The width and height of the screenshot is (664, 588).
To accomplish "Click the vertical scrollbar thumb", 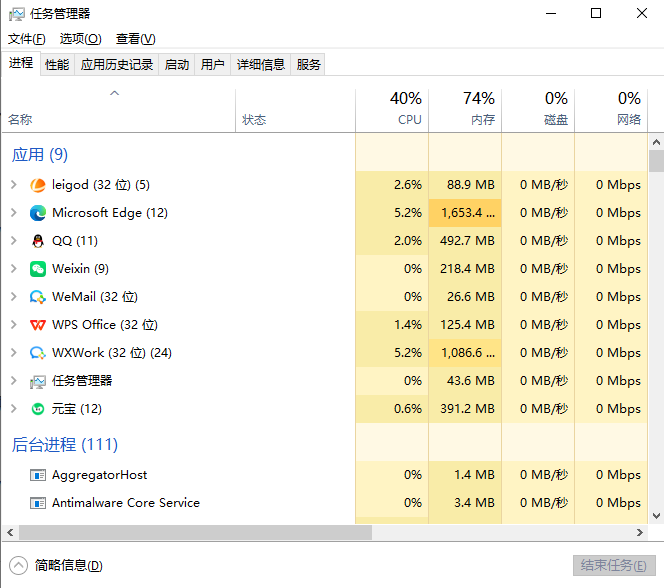I will (x=656, y=161).
